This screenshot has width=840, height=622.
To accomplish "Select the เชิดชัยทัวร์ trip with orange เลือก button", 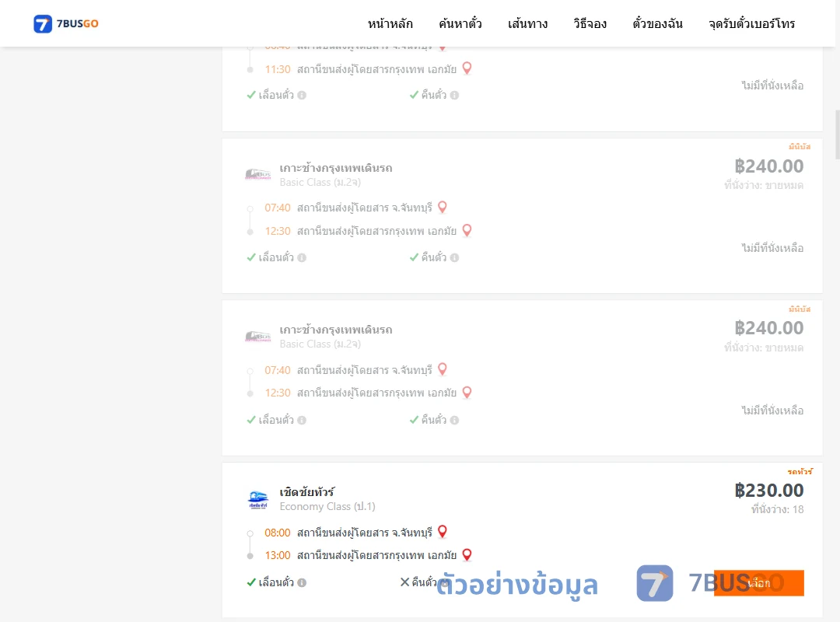I will (x=758, y=583).
